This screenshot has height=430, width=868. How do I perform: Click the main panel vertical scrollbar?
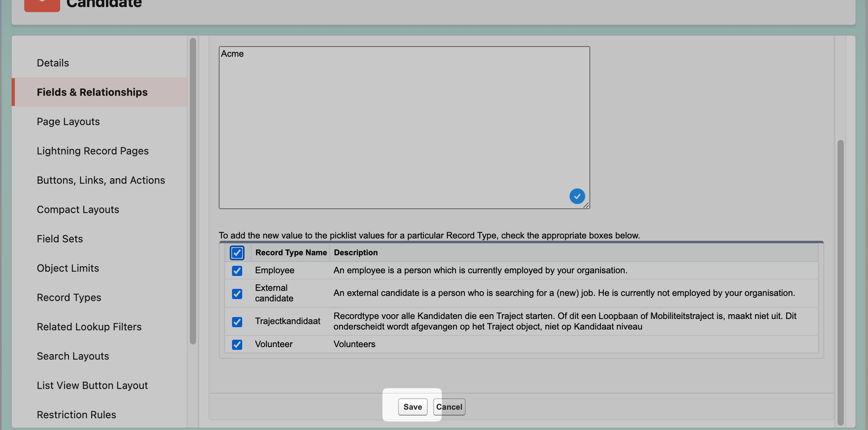840,282
